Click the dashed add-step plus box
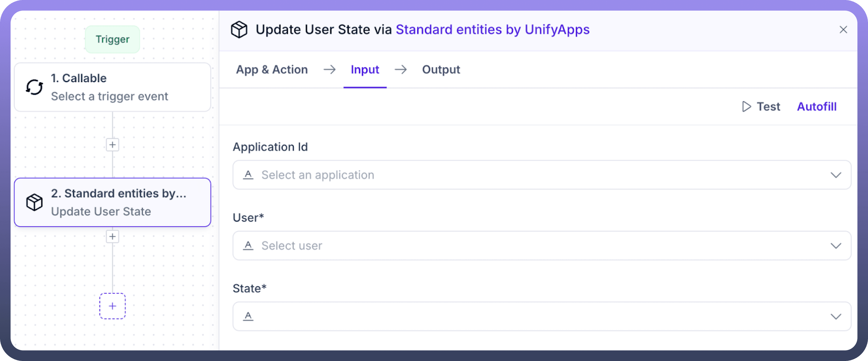Viewport: 868px width, 361px height. (x=112, y=306)
